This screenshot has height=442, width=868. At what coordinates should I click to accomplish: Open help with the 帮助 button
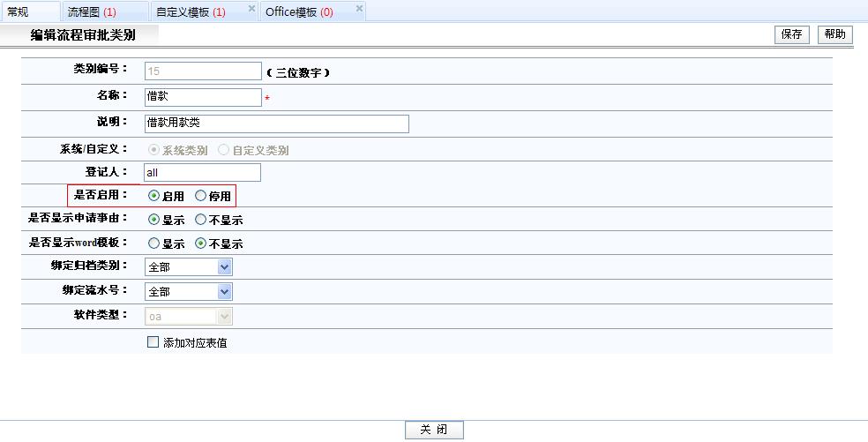tap(834, 34)
